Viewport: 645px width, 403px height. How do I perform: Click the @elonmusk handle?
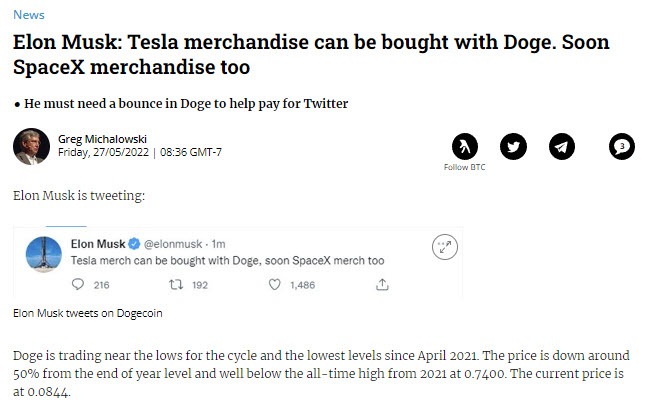tap(173, 244)
